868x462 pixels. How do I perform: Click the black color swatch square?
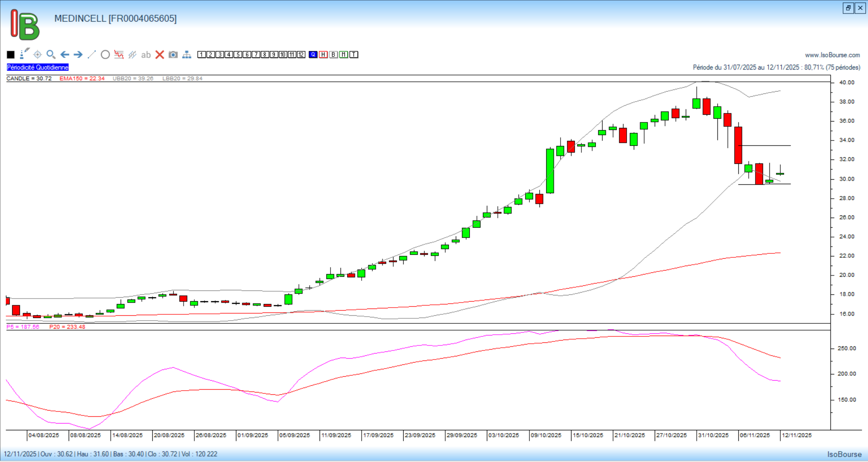pos(11,55)
